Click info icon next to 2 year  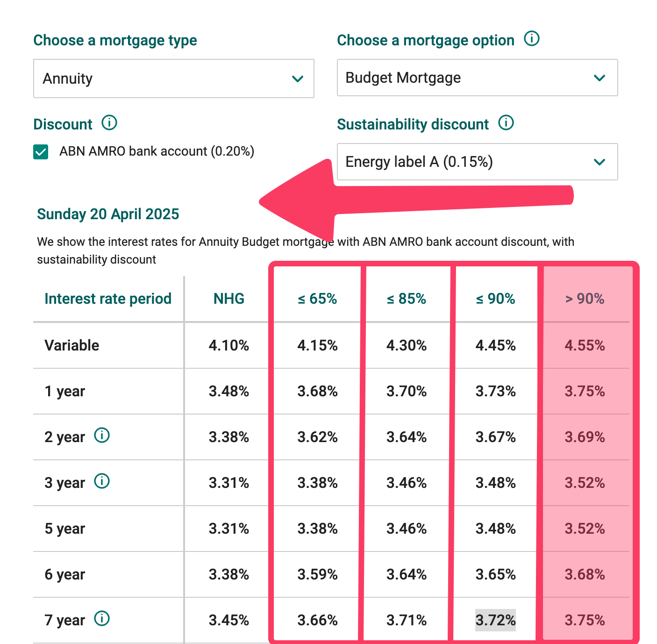pyautogui.click(x=102, y=436)
